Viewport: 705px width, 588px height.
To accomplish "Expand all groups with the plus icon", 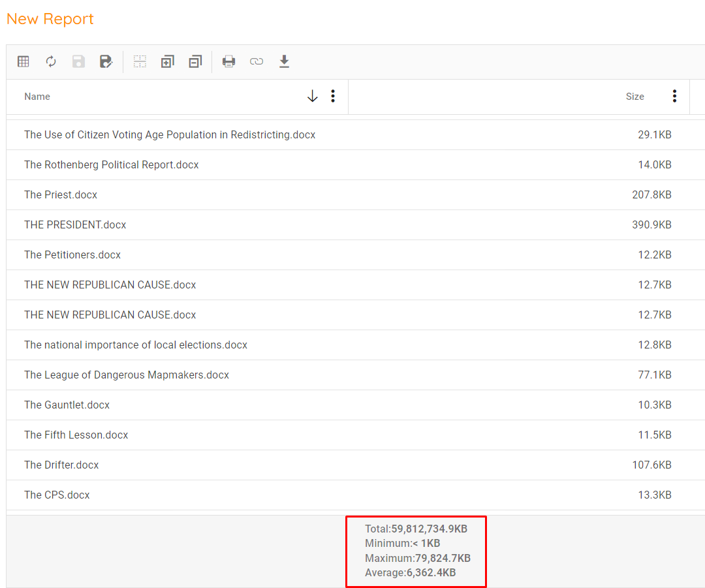I will click(x=168, y=62).
